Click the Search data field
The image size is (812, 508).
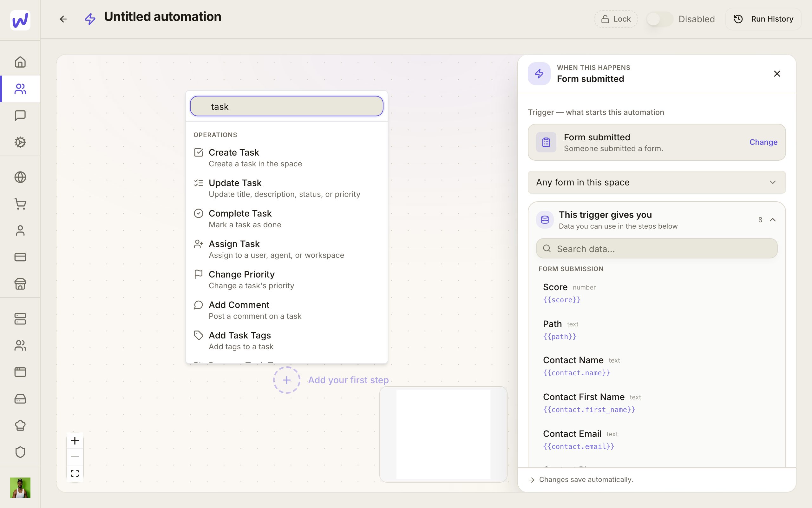(x=657, y=249)
